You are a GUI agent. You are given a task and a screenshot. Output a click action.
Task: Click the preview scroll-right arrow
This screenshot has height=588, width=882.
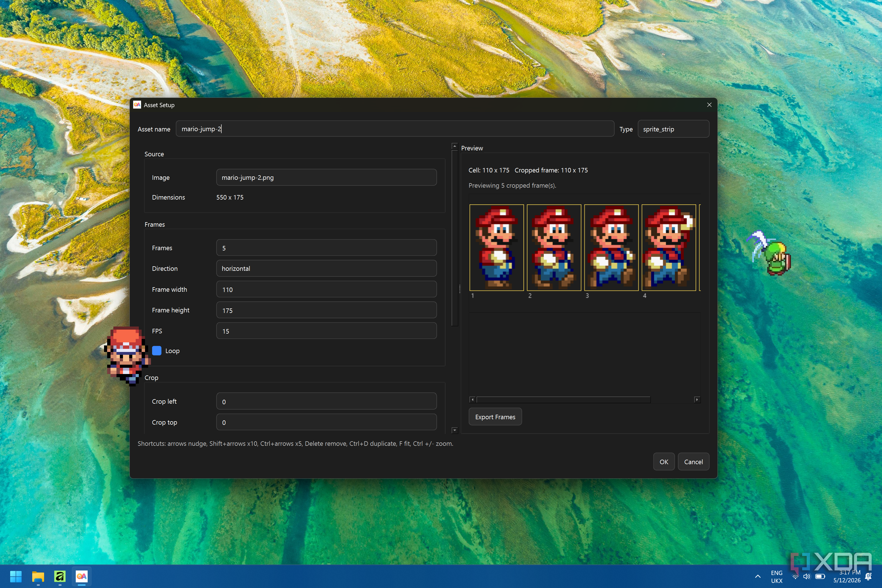click(x=697, y=400)
